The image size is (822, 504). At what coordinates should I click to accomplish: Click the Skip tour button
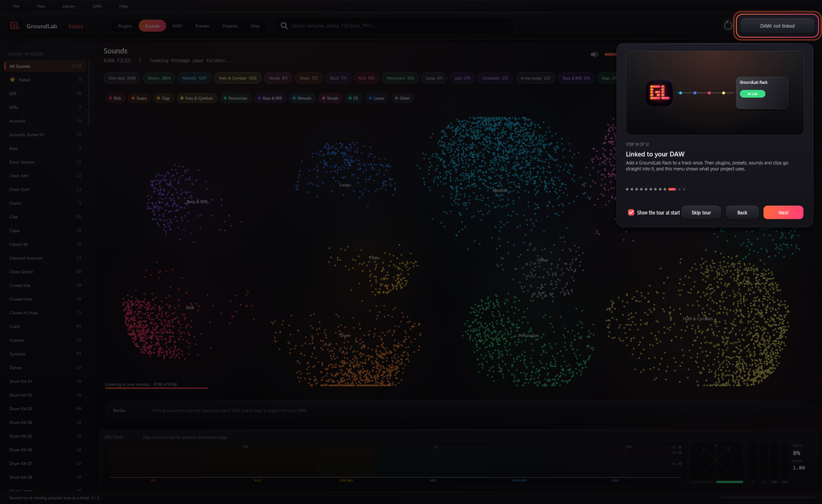701,212
